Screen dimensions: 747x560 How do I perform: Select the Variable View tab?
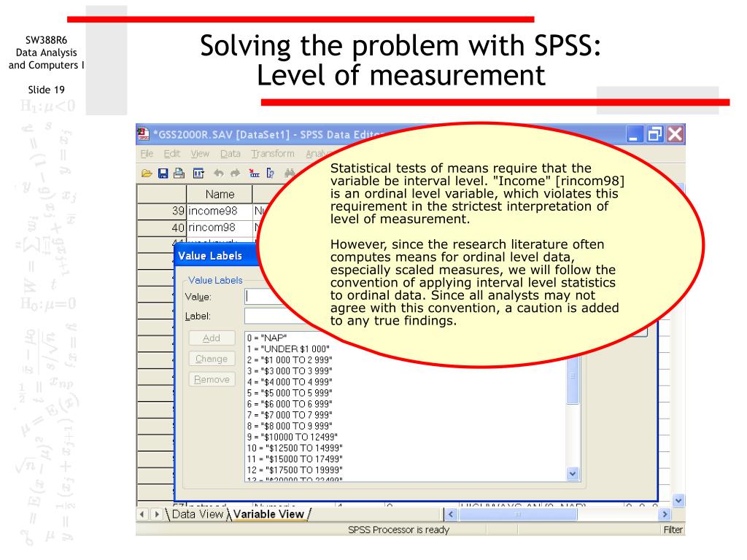pyautogui.click(x=268, y=514)
